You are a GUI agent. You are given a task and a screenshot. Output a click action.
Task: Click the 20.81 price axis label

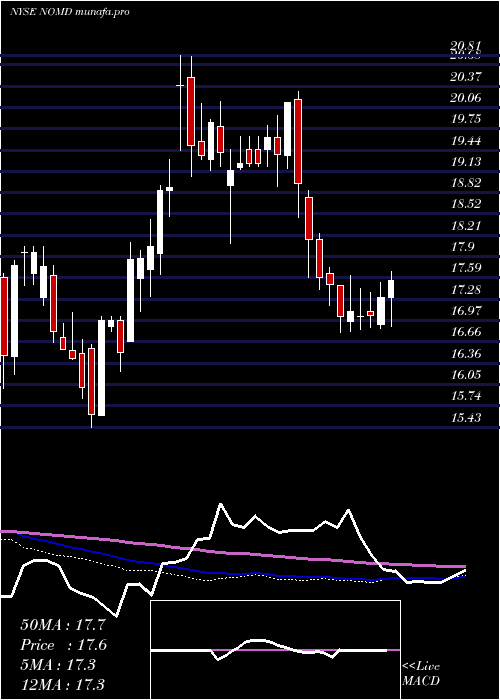(x=466, y=46)
